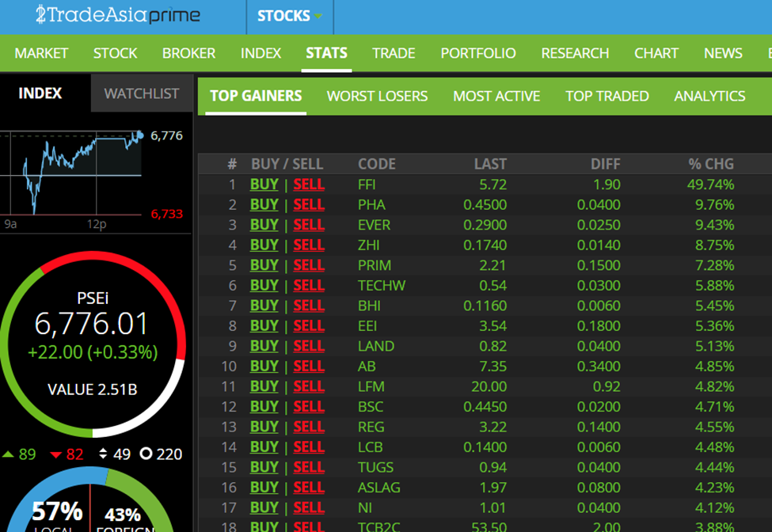Screen dimensions: 772x532
Task: Click the green advancers triangle icon
Action: pyautogui.click(x=8, y=454)
